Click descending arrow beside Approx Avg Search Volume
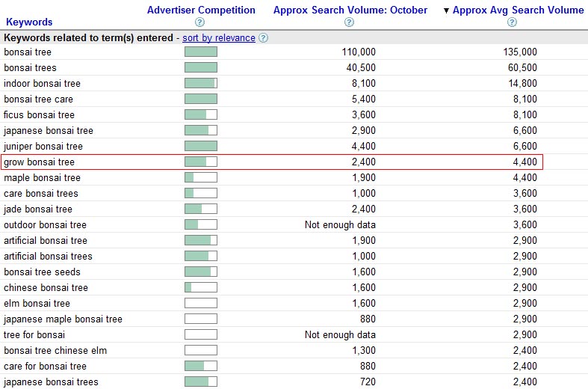This screenshot has height=389, width=588. coord(447,11)
